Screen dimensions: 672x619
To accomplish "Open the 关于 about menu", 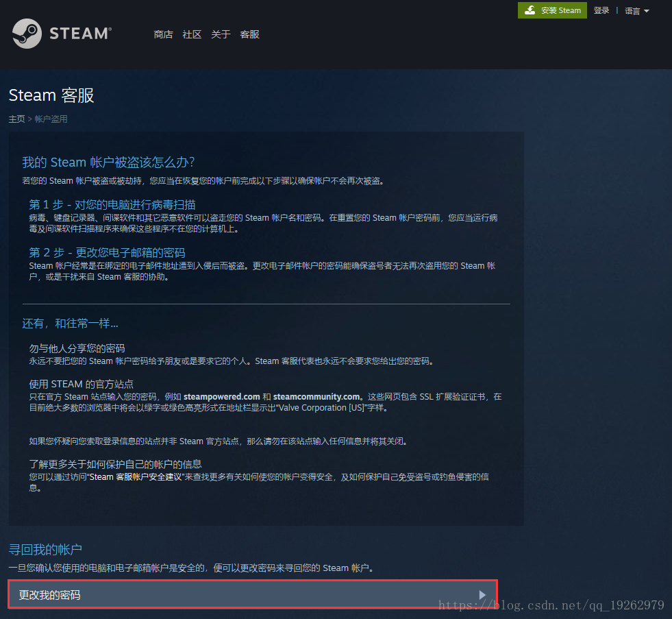I will click(221, 34).
